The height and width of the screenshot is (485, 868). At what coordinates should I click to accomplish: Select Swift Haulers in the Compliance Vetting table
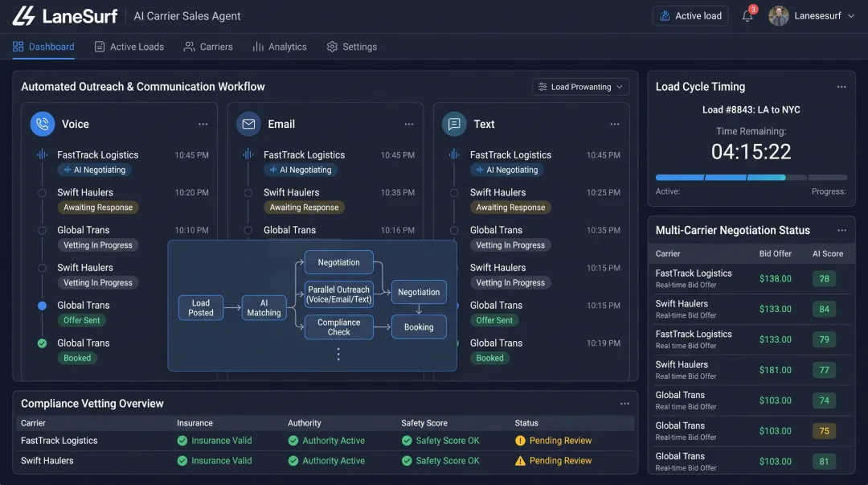click(47, 461)
